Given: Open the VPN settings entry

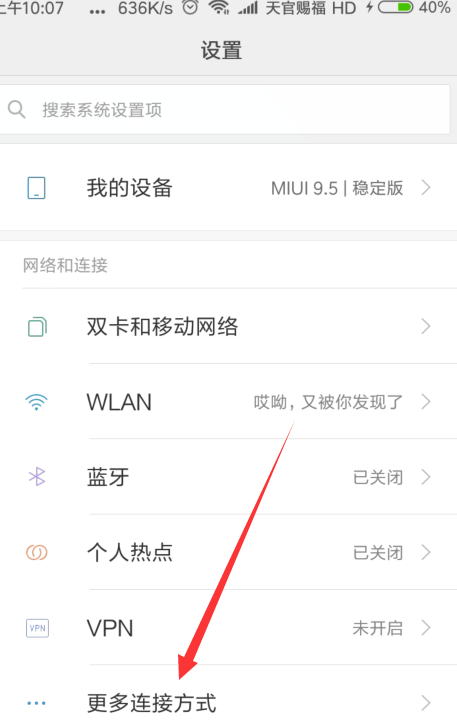Looking at the screenshot, I should click(x=228, y=628).
